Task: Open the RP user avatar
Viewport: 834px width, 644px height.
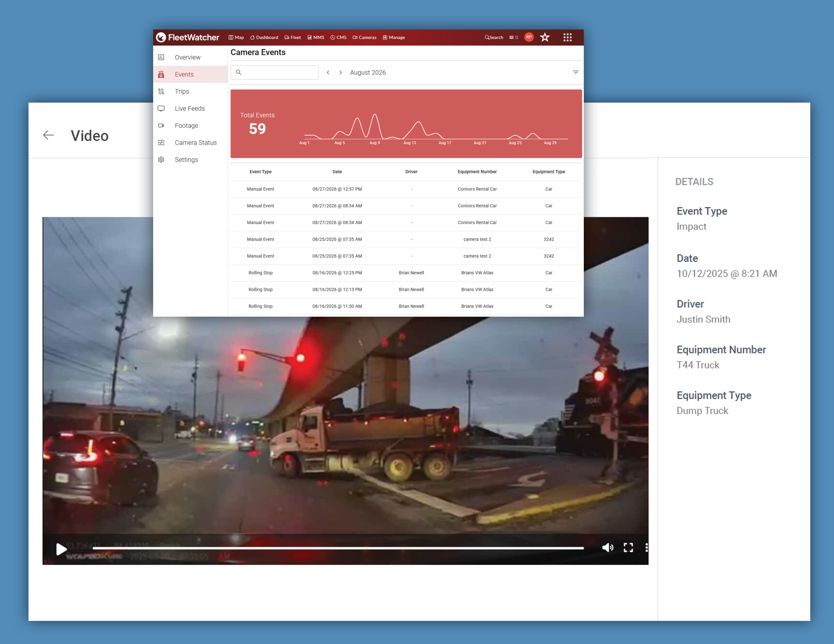Action: [x=529, y=37]
